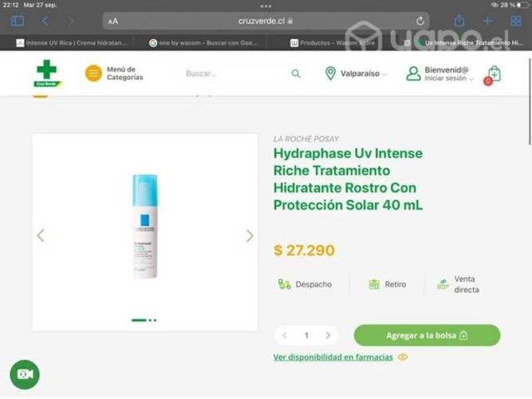532x399 pixels.
Task: Click the page vertical scrollbar
Action: pyautogui.click(x=530, y=102)
